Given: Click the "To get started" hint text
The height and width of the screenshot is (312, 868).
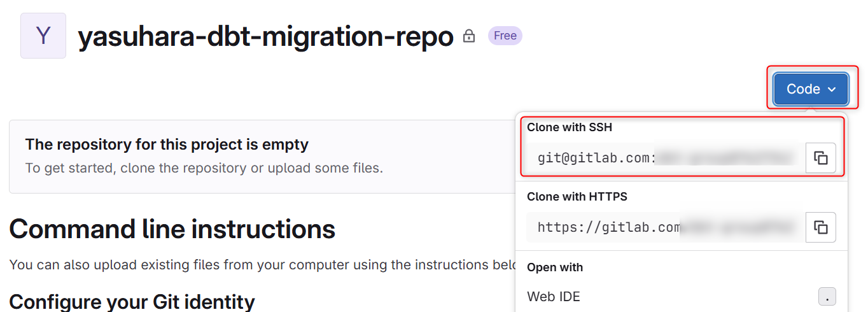Looking at the screenshot, I should 204,168.
